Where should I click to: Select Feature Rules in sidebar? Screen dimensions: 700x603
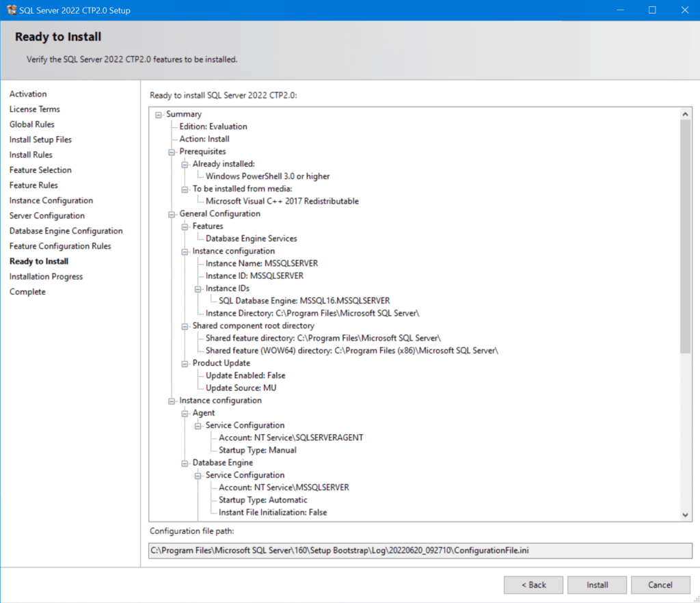[33, 185]
